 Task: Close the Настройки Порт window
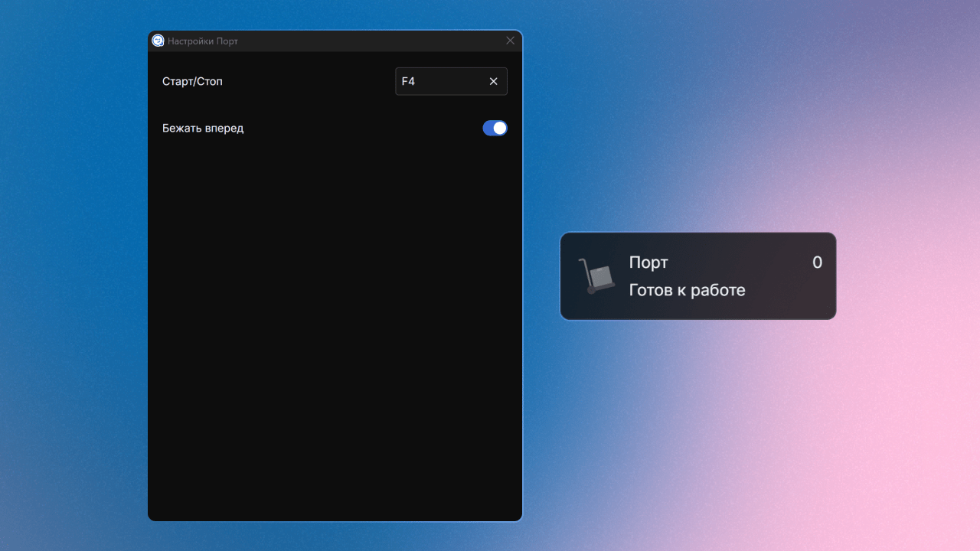coord(511,41)
